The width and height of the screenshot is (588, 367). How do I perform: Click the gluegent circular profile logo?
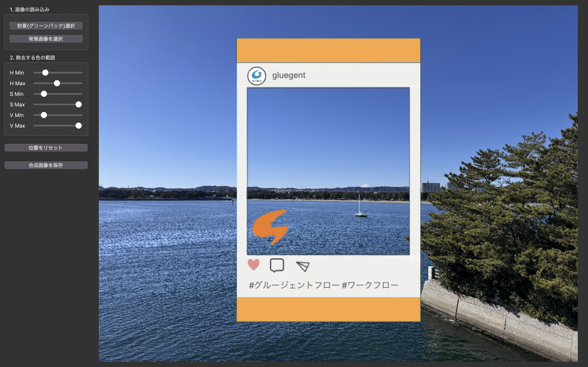(257, 75)
